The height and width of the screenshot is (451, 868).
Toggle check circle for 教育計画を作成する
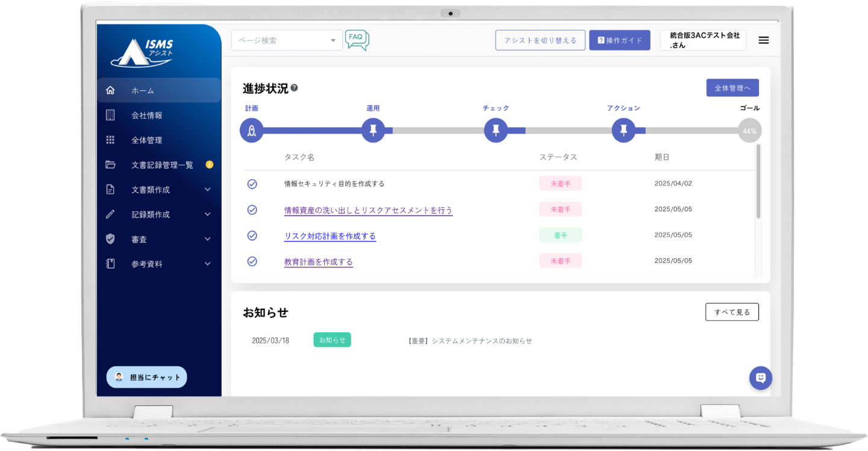(x=252, y=261)
